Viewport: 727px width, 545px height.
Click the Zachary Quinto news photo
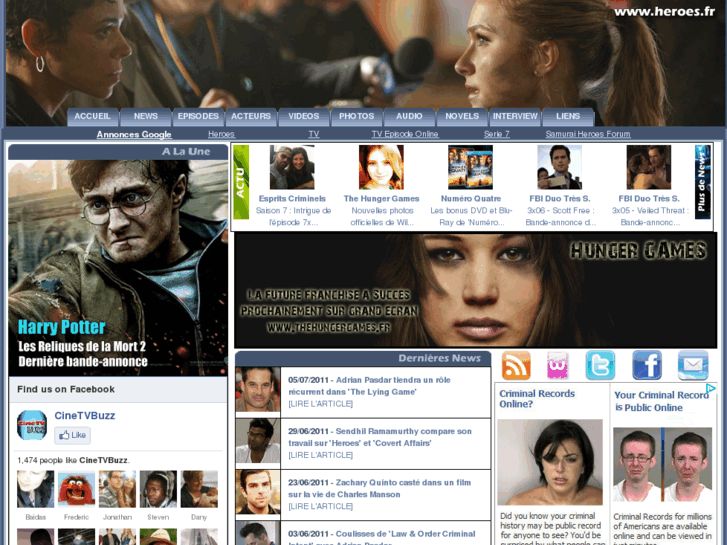pos(258,492)
